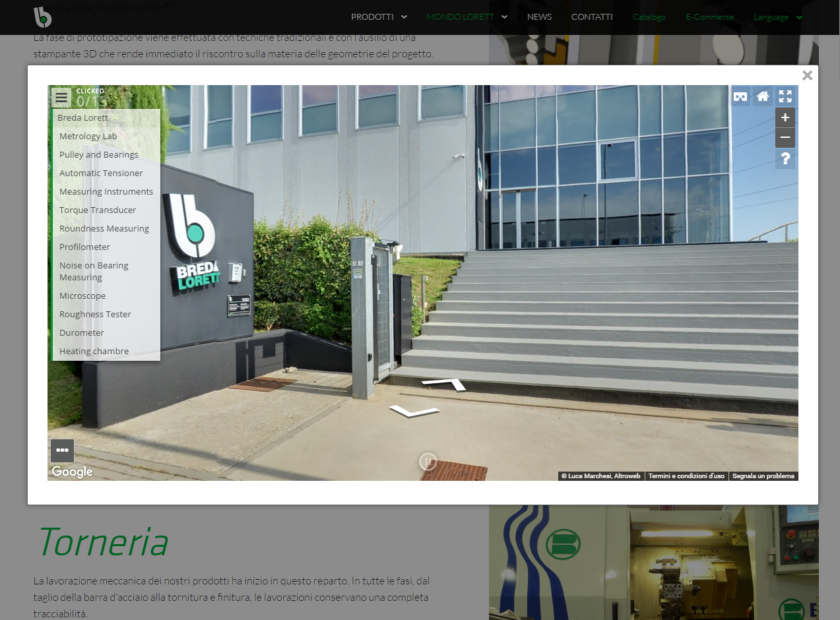Screen dimensions: 840x620
Task: Open the Catalogo link
Action: click(x=649, y=17)
